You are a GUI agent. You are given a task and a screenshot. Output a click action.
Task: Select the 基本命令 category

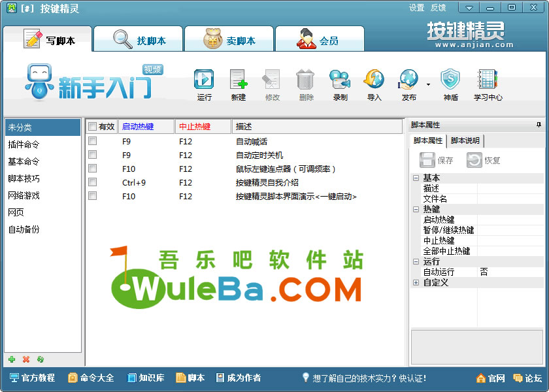pyautogui.click(x=42, y=161)
